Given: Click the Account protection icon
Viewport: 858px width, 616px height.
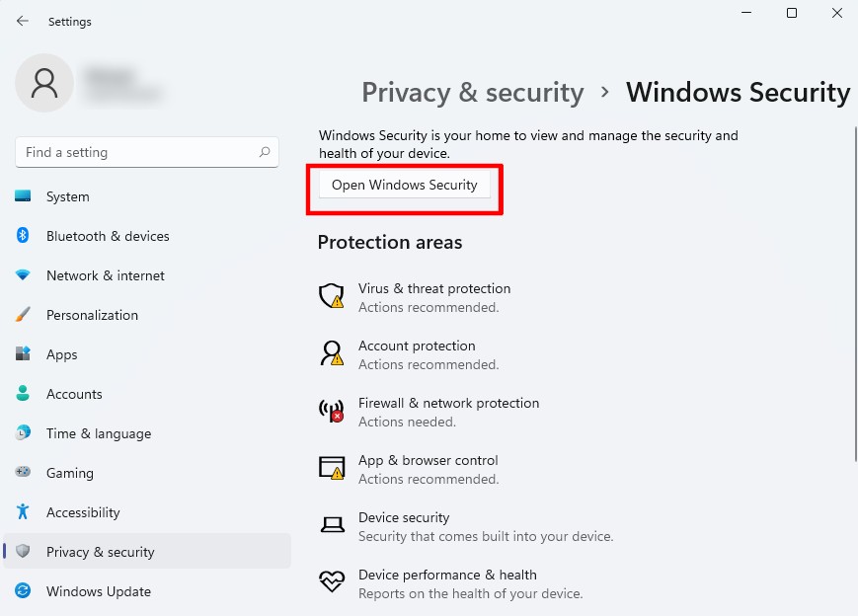Looking at the screenshot, I should click(331, 352).
